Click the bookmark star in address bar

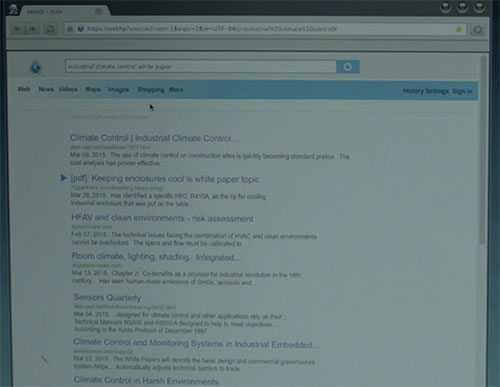[x=459, y=29]
